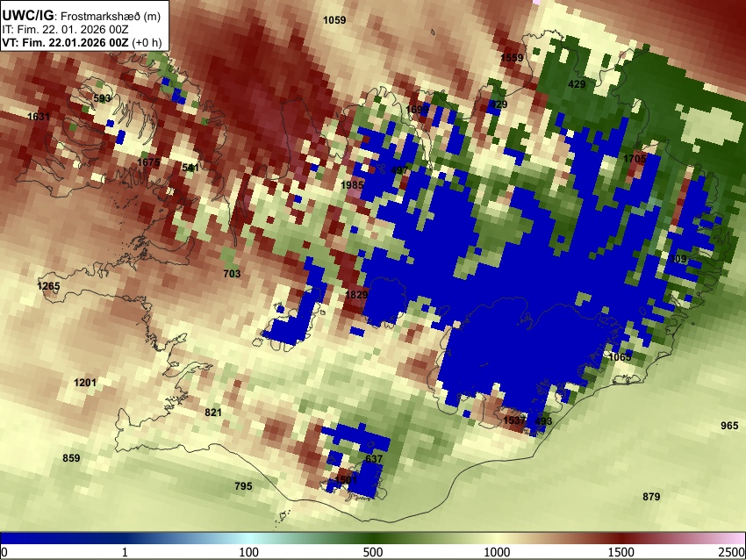Click the dark green section of the color bar
Screen dimensions: 746x560
point(372,539)
